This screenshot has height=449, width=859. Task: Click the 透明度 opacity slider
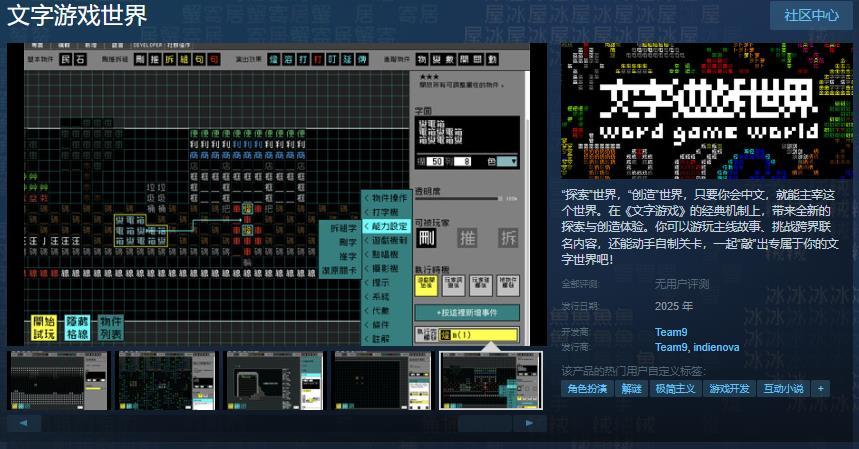pos(460,198)
